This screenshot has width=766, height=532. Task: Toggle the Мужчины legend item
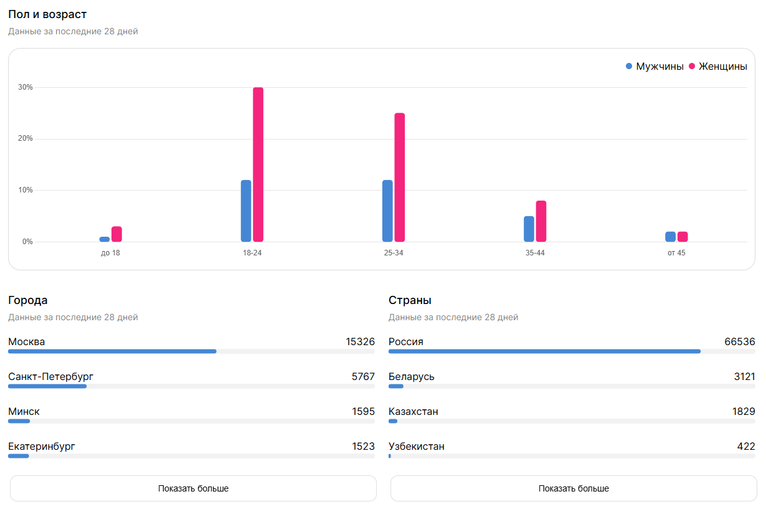click(x=660, y=67)
